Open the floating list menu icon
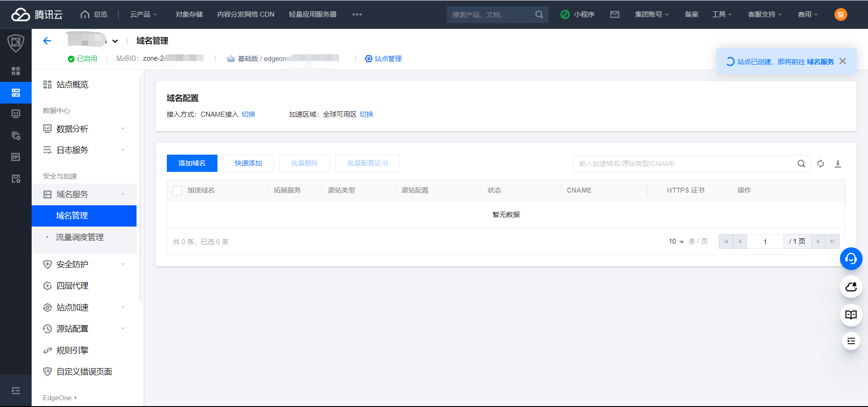The height and width of the screenshot is (407, 868). (x=851, y=341)
